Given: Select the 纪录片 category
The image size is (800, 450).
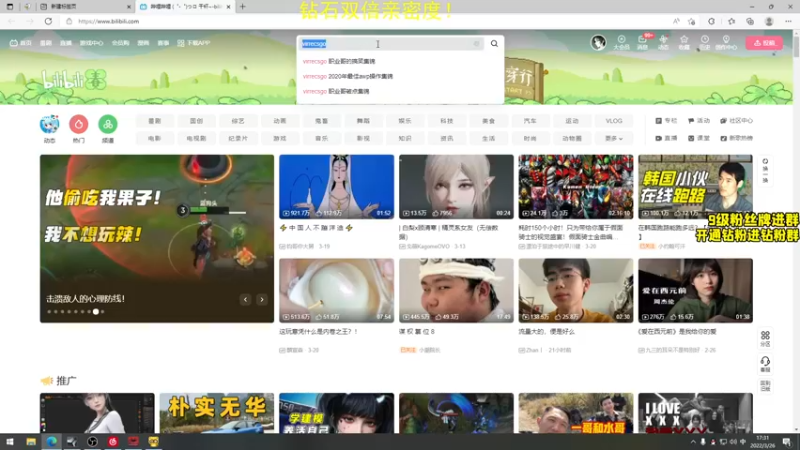Looking at the screenshot, I should point(238,138).
